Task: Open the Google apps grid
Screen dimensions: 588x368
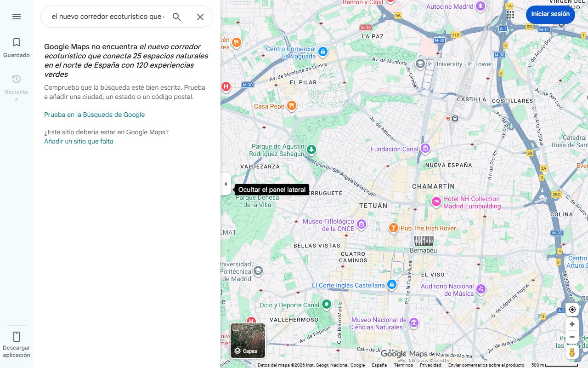Action: click(x=510, y=14)
